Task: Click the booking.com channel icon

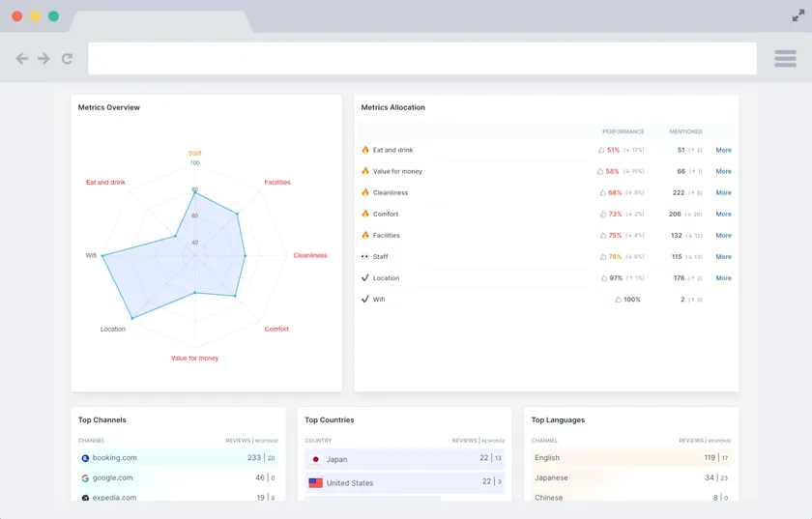Action: [x=85, y=458]
